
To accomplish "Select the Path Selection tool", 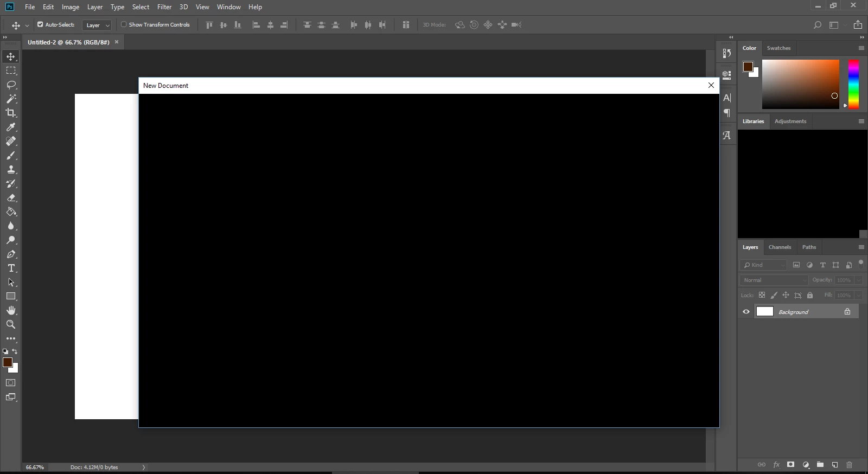I will 11,282.
